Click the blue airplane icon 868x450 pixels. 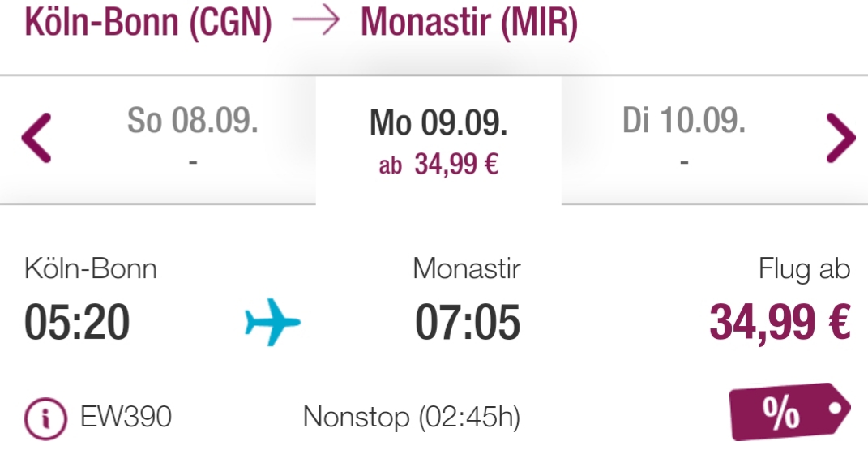click(x=272, y=322)
